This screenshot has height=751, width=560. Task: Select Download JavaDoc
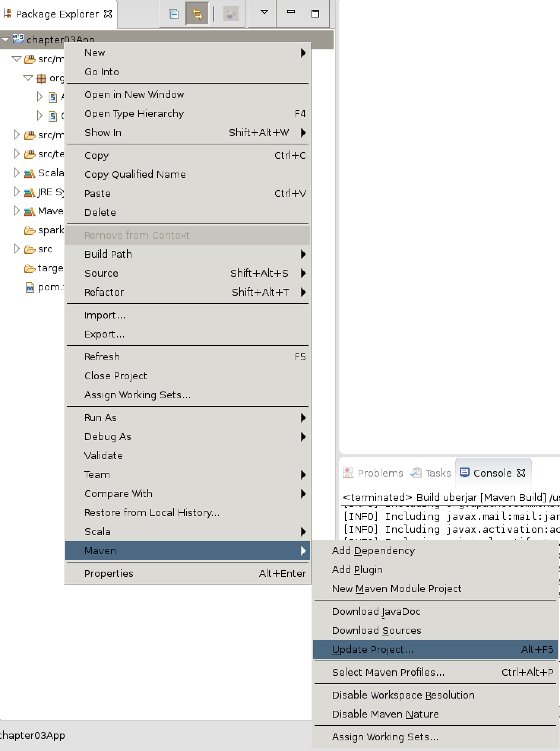(435, 612)
